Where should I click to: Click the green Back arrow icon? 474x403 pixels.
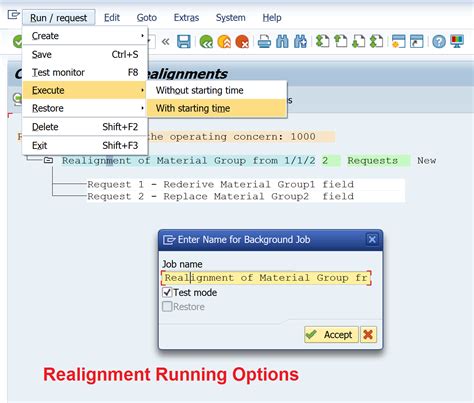point(206,42)
